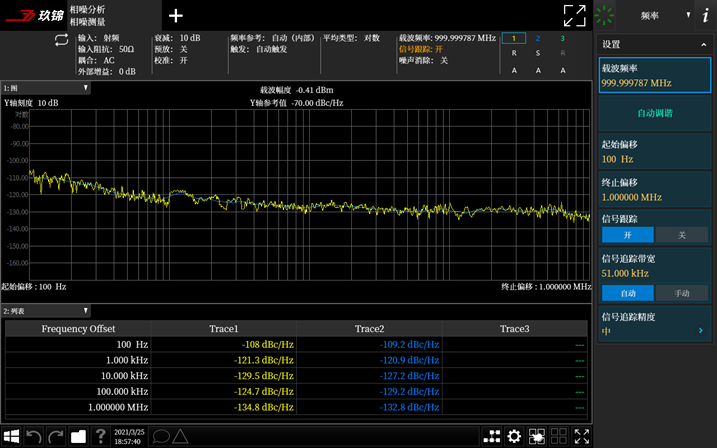The width and height of the screenshot is (717, 448).
Task: Select the 100 Hz offset row
Action: pyautogui.click(x=296, y=344)
